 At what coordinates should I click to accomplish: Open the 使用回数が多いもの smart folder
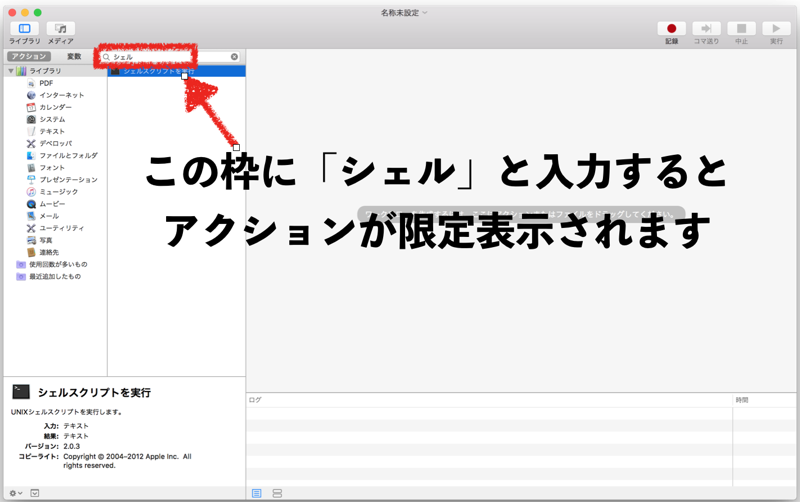click(58, 264)
